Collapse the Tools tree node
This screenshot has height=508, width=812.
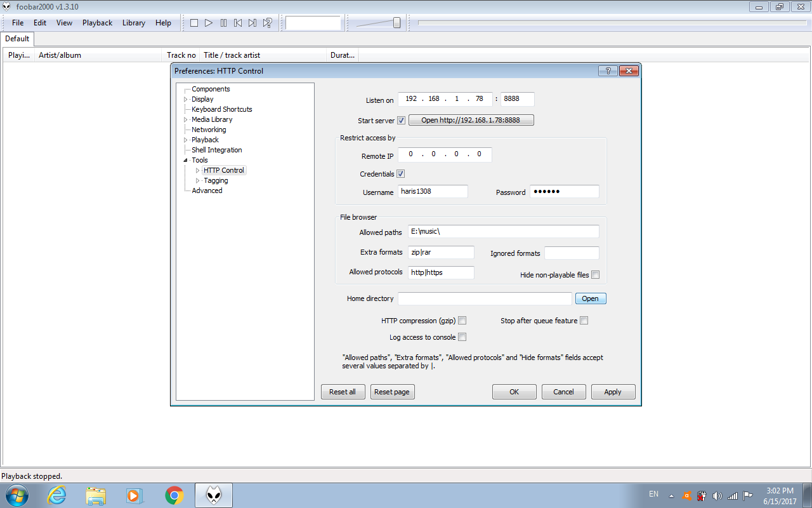[x=186, y=160]
